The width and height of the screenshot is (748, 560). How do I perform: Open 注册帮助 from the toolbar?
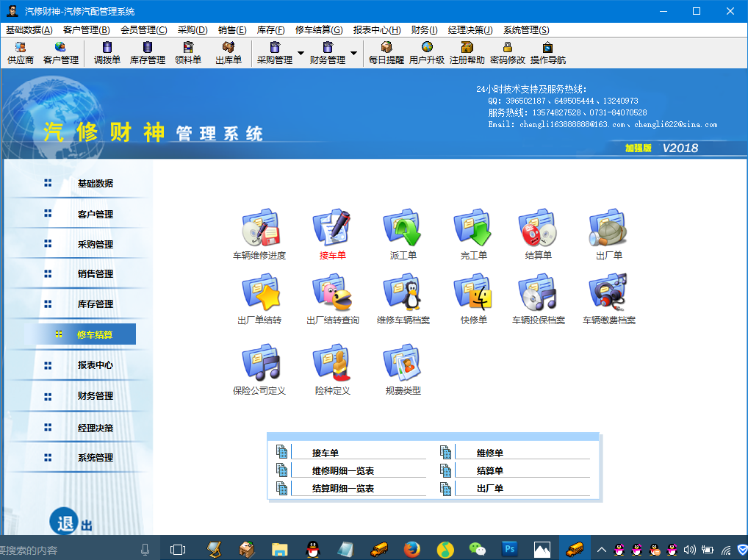467,53
